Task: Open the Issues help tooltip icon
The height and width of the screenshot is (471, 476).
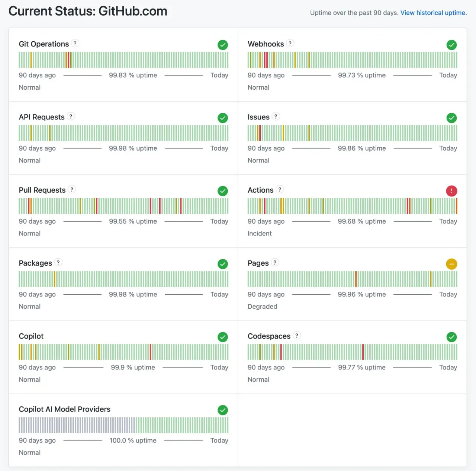Action: (276, 116)
